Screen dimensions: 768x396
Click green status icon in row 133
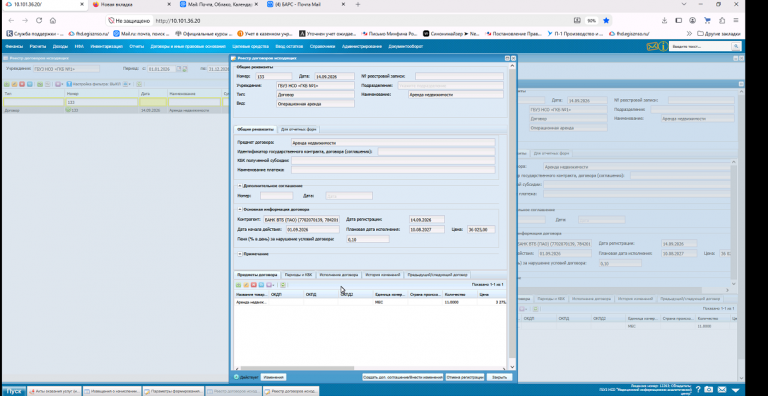pos(68,110)
